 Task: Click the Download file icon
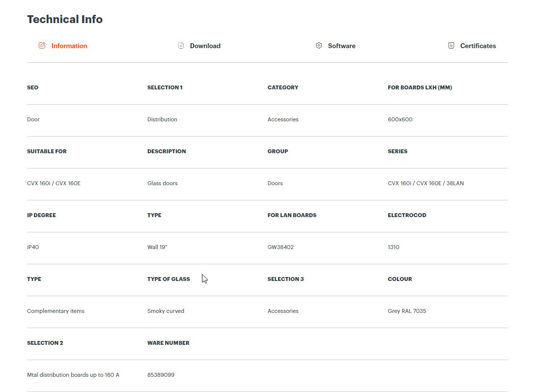point(181,45)
